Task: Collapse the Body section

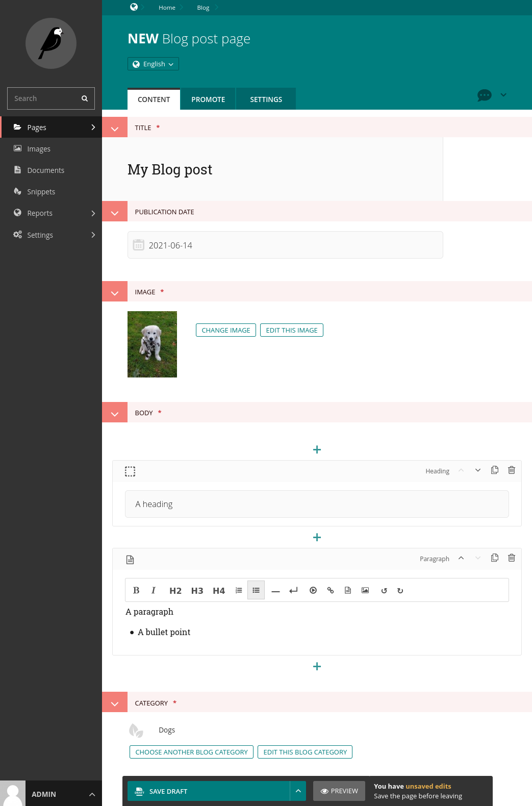Action: pyautogui.click(x=115, y=413)
